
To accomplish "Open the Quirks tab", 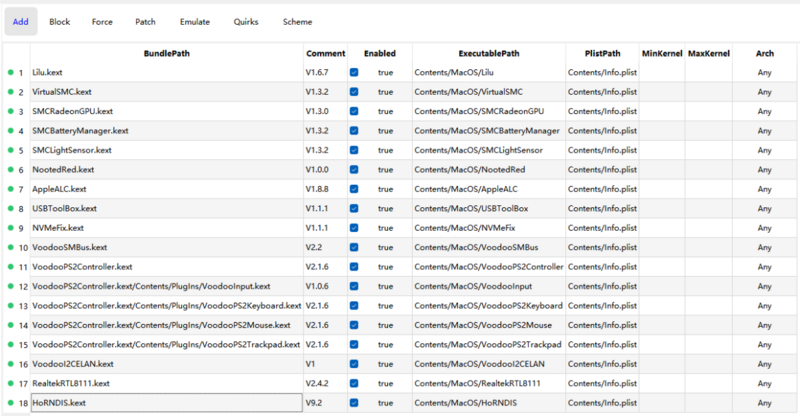I will 246,22.
